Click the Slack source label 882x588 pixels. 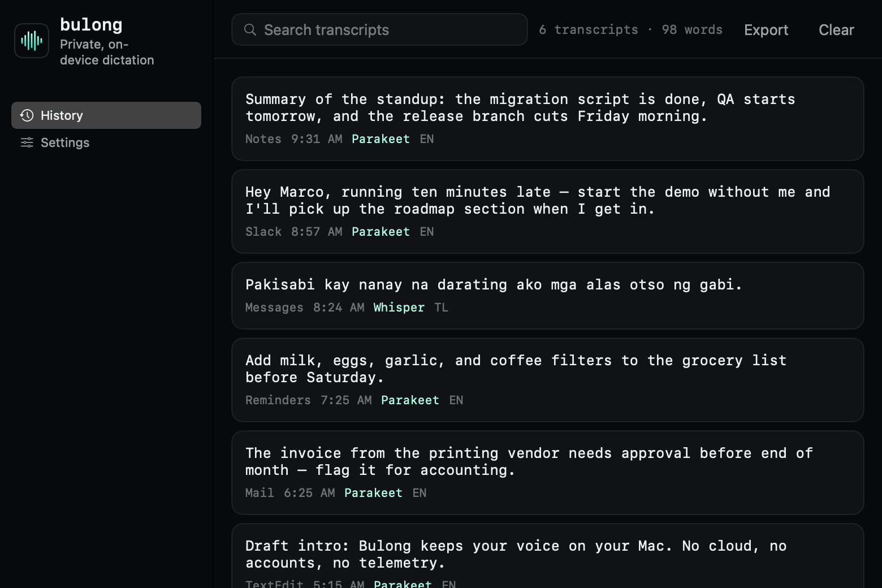pos(263,232)
